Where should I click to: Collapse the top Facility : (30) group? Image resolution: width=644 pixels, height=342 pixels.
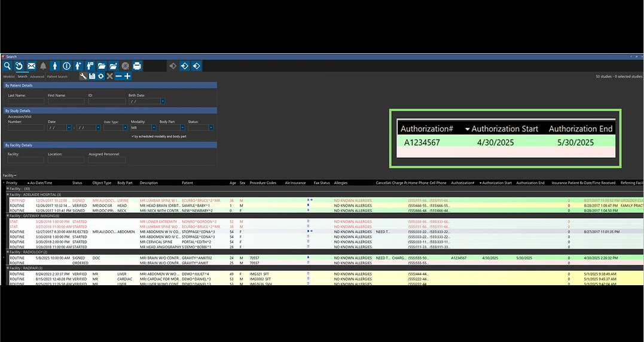(x=7, y=189)
